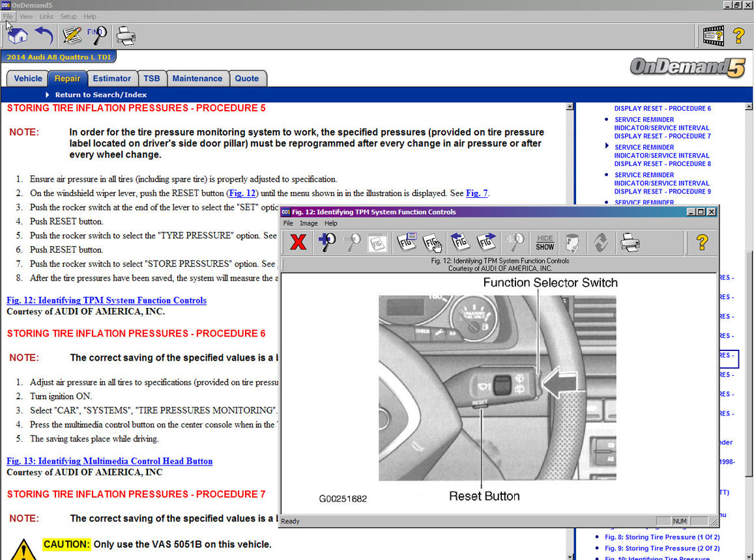Zoom in on the figure with plus magnifier

(327, 242)
